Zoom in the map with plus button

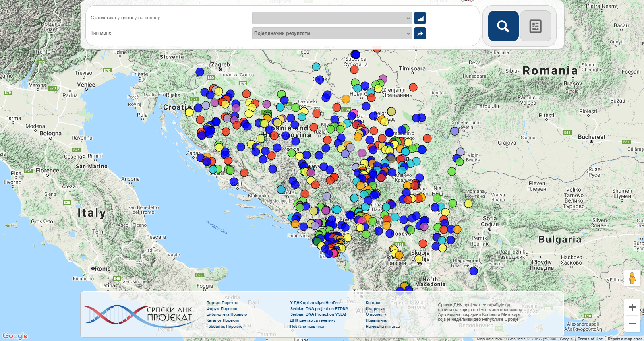pos(632,307)
